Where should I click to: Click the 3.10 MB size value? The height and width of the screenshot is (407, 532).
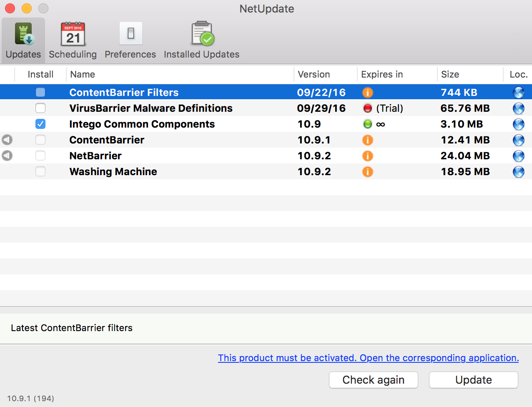[x=462, y=124]
